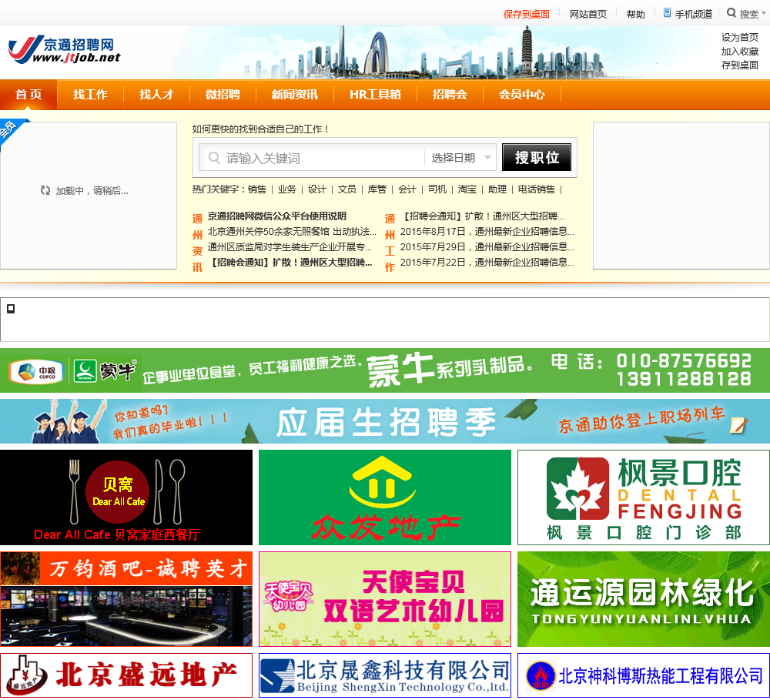
Task: Select the hot keyword 销售
Action: click(x=257, y=189)
